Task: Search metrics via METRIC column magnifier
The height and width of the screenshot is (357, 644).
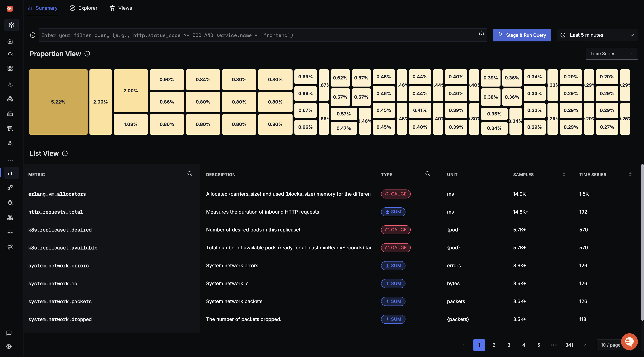Action: point(190,174)
